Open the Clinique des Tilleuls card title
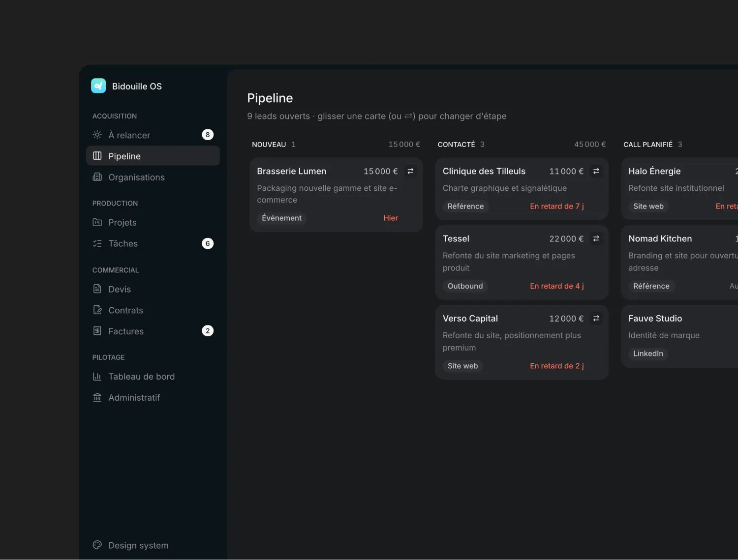Viewport: 738px width, 560px height. click(484, 171)
